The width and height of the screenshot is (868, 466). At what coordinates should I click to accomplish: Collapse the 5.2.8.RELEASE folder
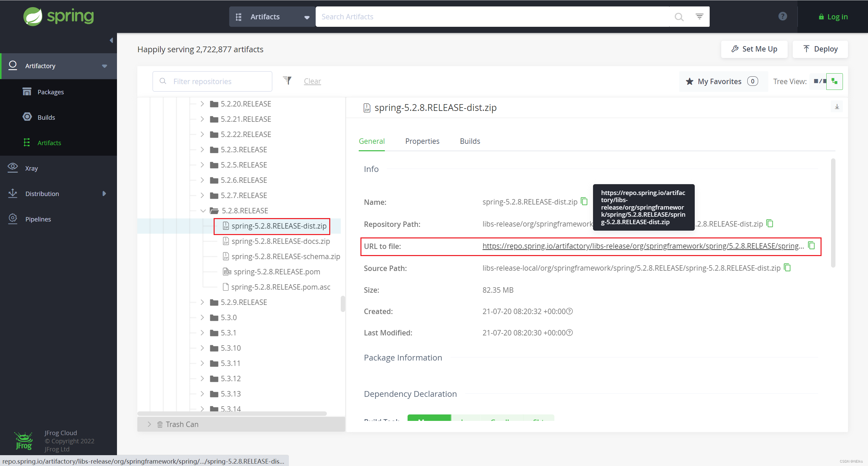(x=203, y=211)
